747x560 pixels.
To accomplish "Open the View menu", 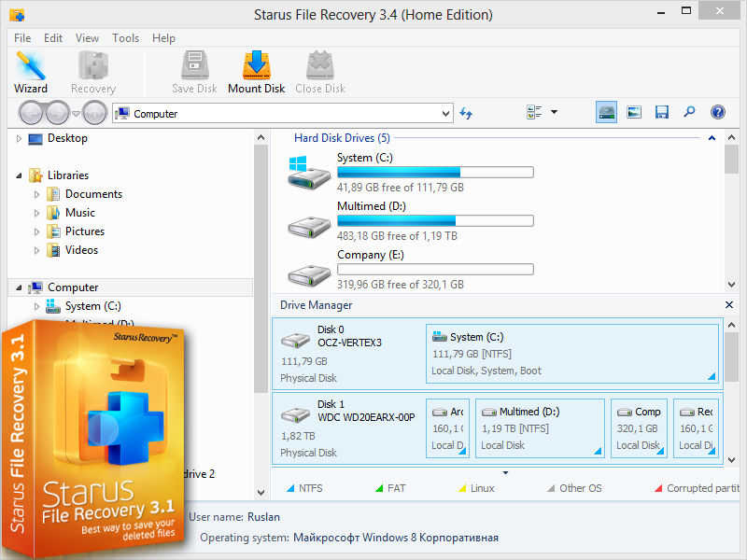I will coord(87,38).
